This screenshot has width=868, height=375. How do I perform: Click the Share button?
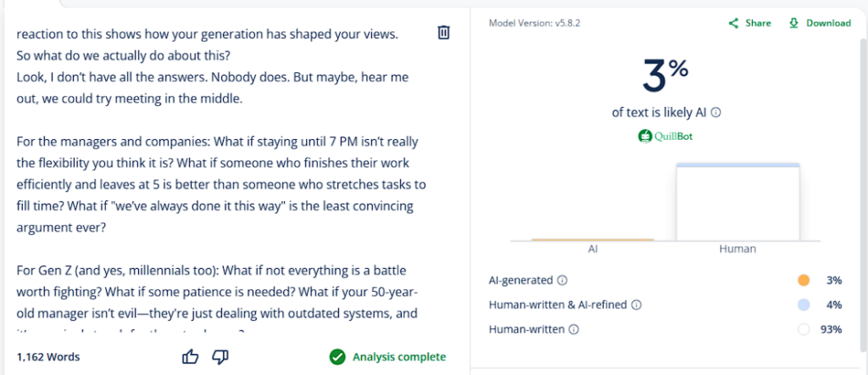749,23
